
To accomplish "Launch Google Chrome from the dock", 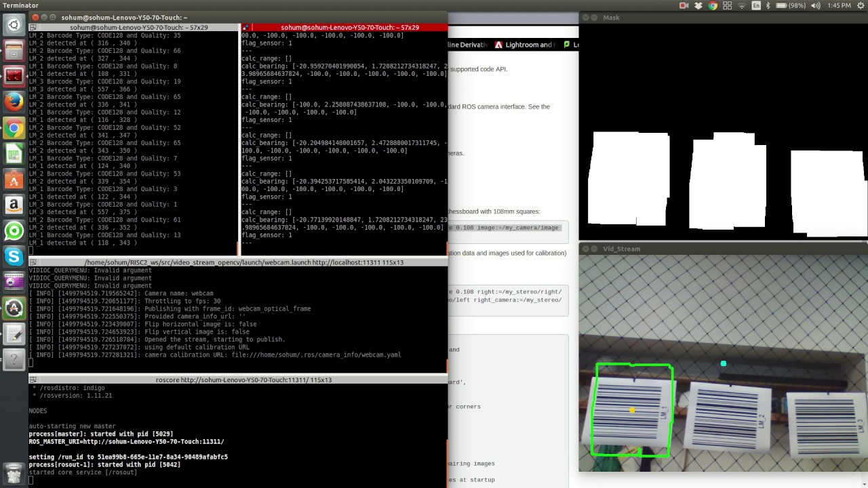I will pos(14,128).
